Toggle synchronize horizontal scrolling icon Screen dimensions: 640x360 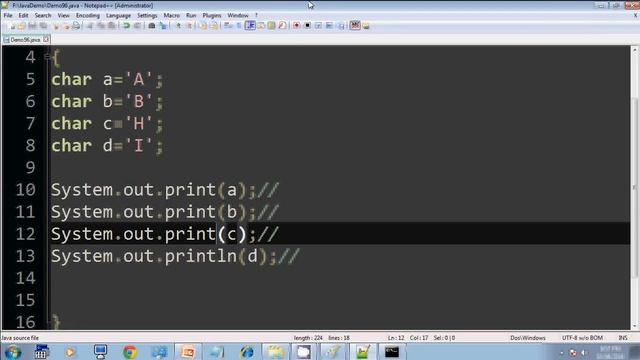point(214,26)
